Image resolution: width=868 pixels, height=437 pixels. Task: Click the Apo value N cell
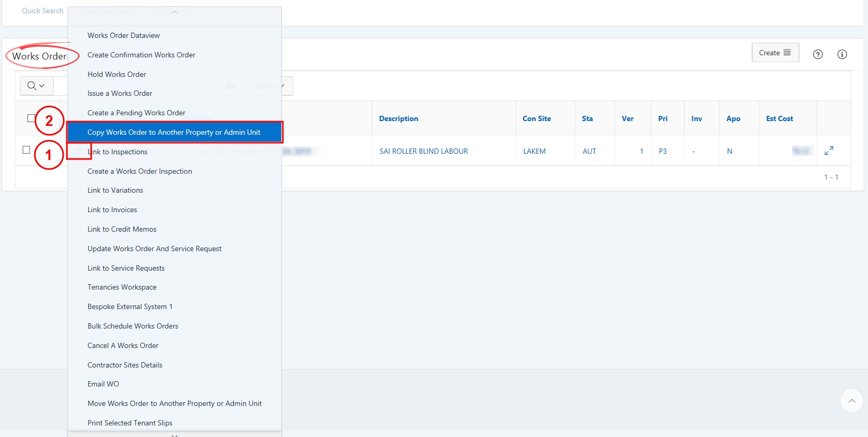729,151
